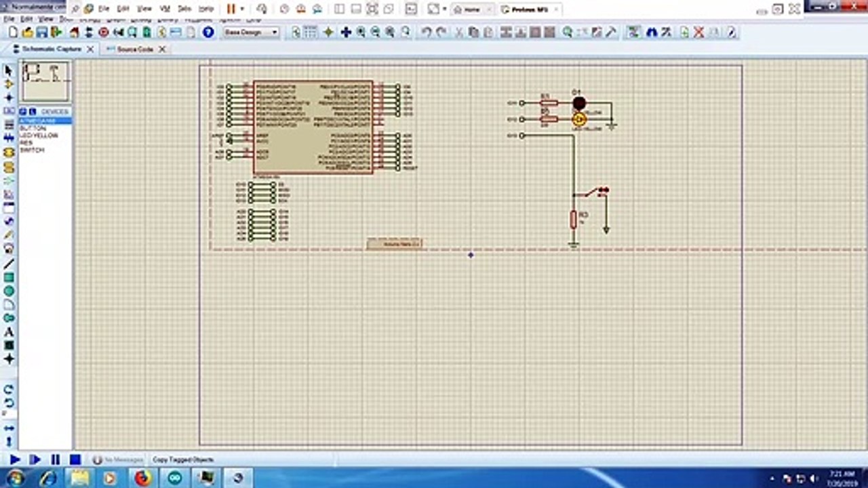Click the blue Save Project icon
The height and width of the screenshot is (488, 868).
point(42,33)
